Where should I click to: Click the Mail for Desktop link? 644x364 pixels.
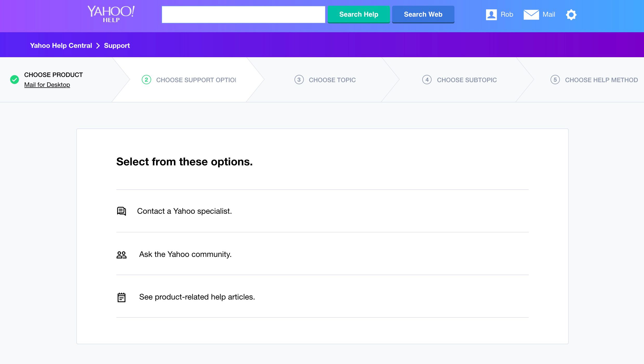pyautogui.click(x=47, y=84)
